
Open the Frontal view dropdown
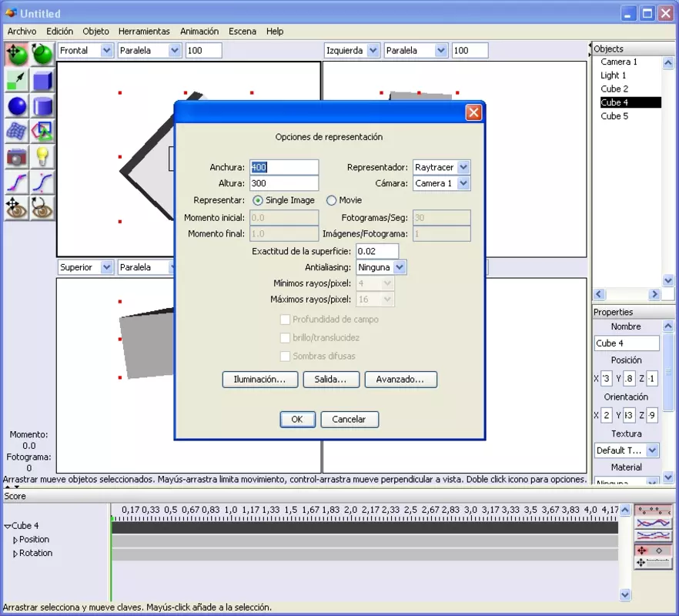tap(85, 50)
